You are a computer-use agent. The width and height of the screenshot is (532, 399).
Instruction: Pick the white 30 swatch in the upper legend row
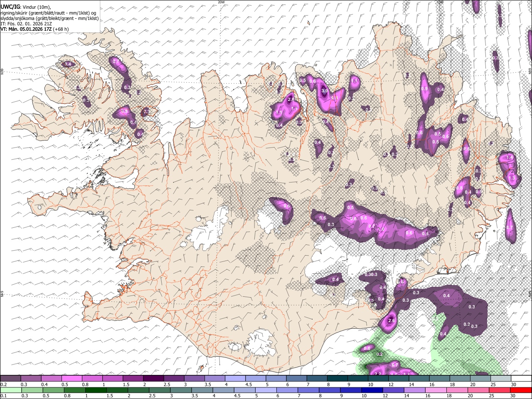tap(521, 378)
